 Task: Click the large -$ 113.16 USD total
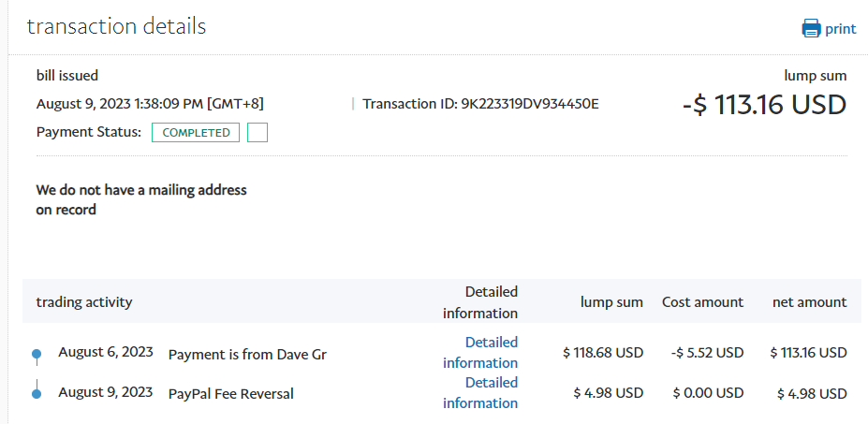tap(764, 105)
